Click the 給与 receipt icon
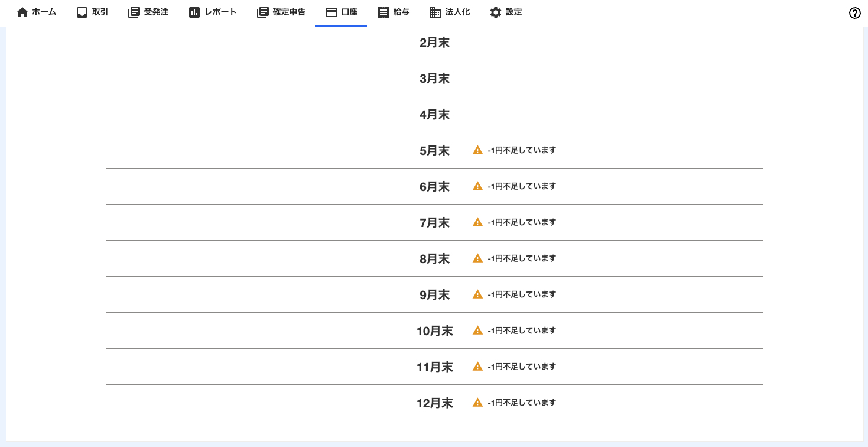Image resolution: width=868 pixels, height=447 pixels. tap(383, 12)
